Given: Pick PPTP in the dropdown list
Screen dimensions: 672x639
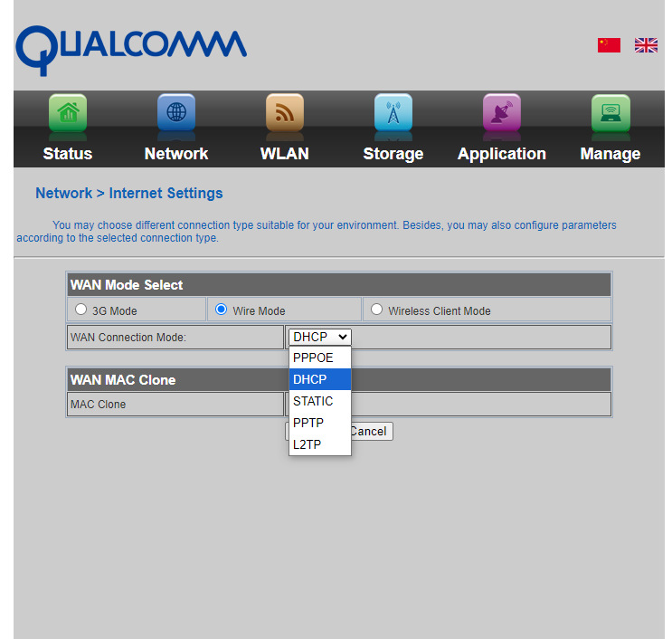Looking at the screenshot, I should (x=308, y=423).
